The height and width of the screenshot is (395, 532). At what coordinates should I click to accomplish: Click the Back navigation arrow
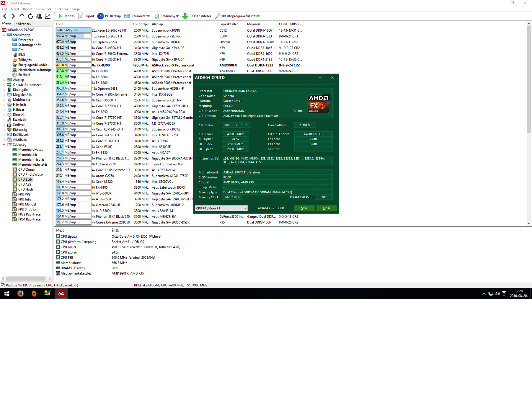tap(5, 16)
